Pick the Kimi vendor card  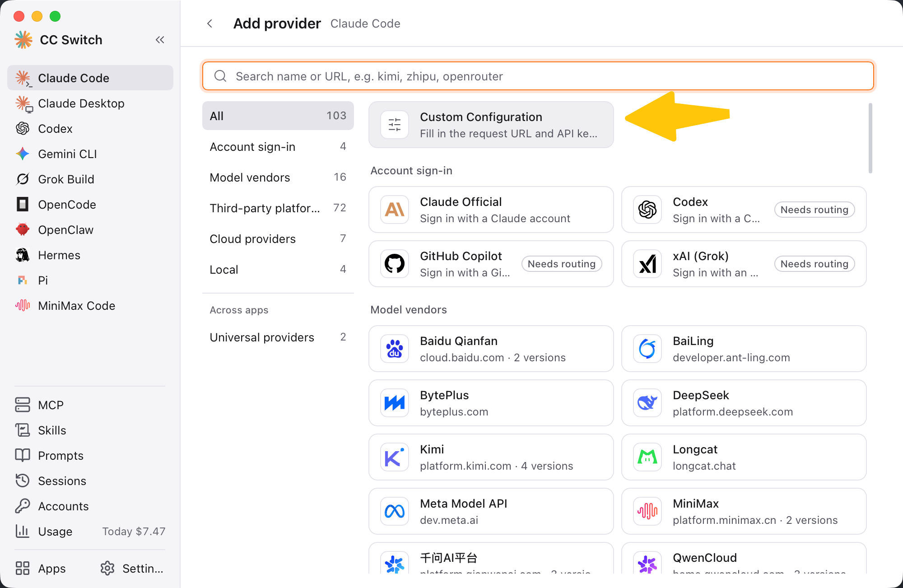click(491, 457)
